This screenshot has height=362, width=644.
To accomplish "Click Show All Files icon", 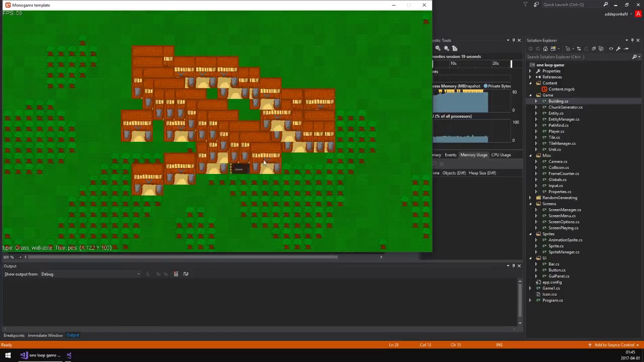I will (601, 49).
